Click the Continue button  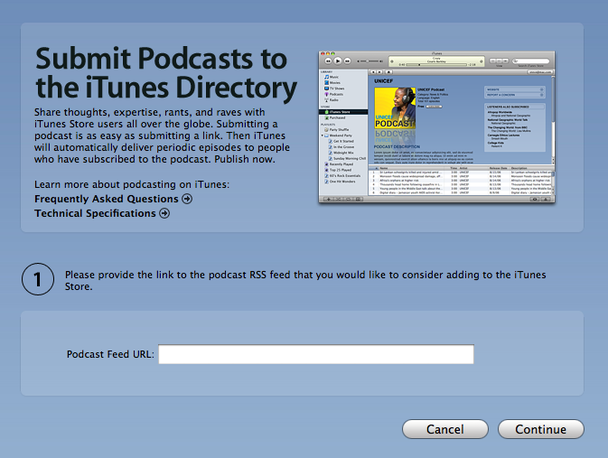pos(541,429)
